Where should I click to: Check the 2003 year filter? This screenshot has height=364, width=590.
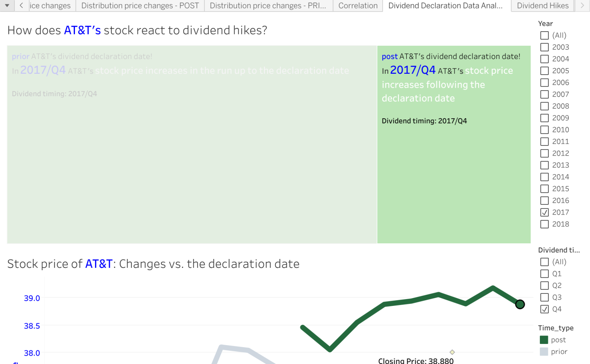click(544, 47)
